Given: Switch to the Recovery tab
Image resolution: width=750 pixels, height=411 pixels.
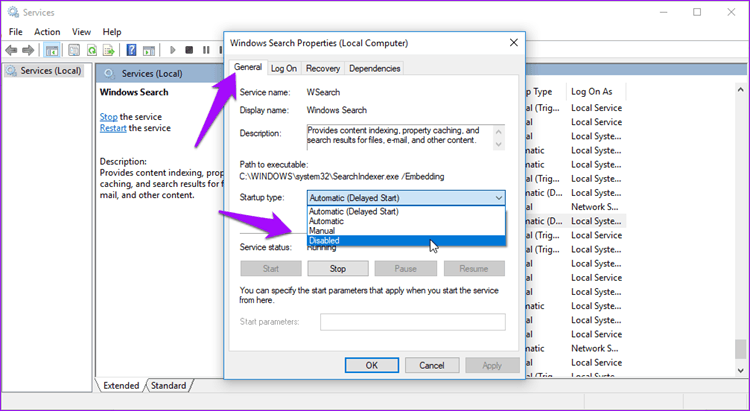Looking at the screenshot, I should pyautogui.click(x=323, y=68).
